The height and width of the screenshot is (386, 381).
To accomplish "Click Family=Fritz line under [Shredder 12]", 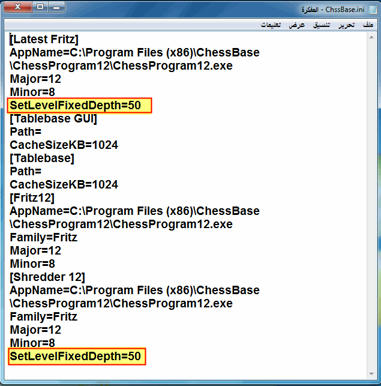I will click(x=43, y=316).
